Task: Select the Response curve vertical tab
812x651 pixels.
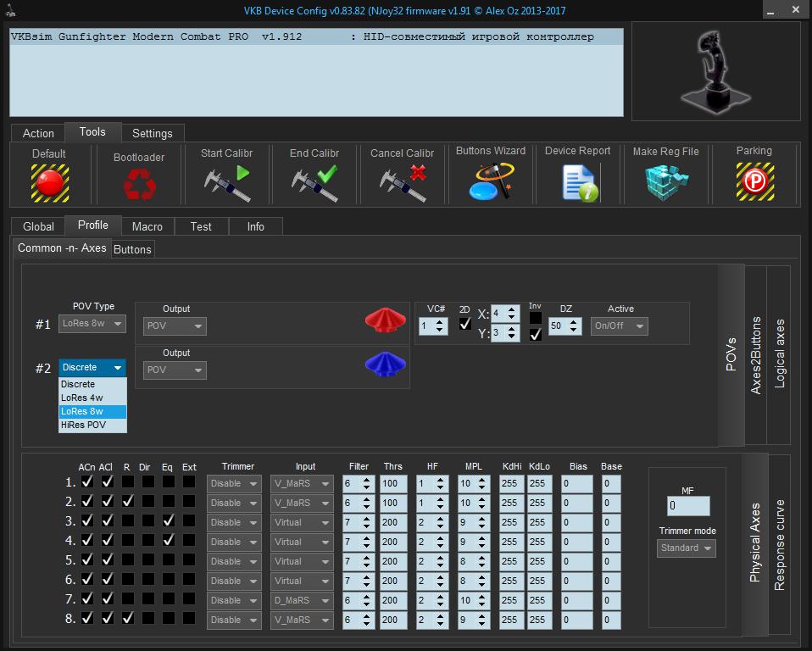Action: pos(780,544)
